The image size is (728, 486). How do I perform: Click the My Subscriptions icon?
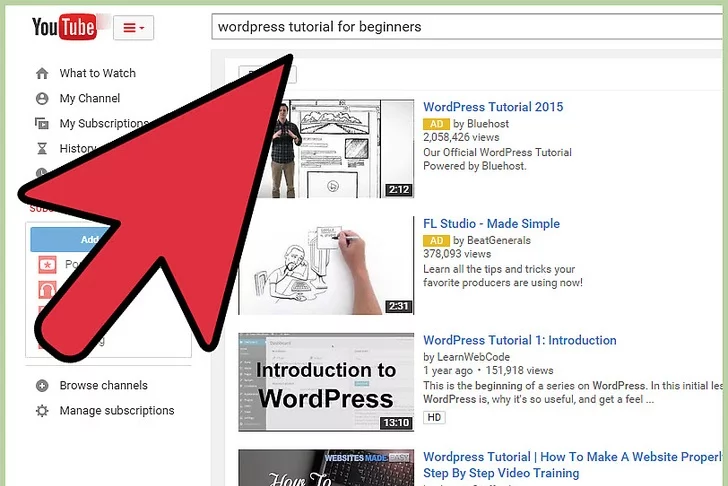tap(42, 124)
